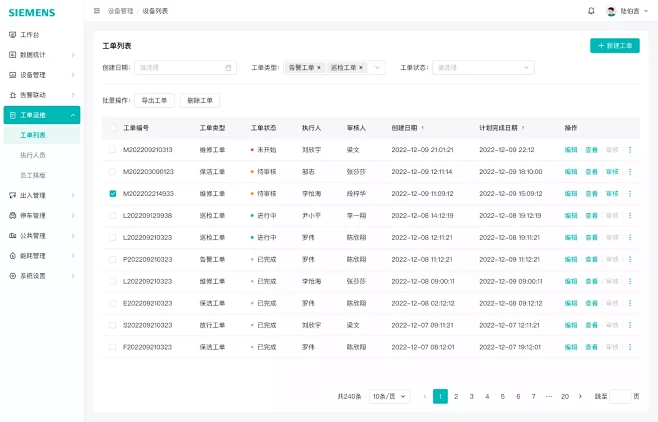Collapse the 工单运维 submenu chevron
The width and height of the screenshot is (658, 422).
pos(73,115)
